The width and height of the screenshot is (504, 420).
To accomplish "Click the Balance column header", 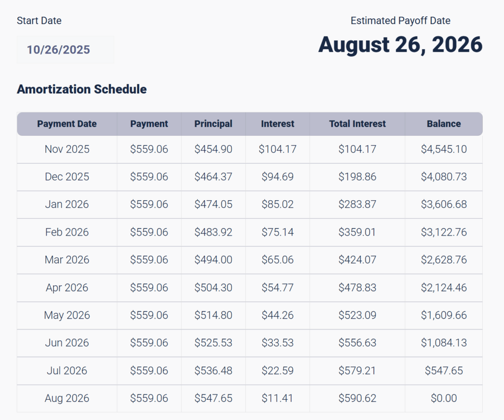I will point(443,124).
